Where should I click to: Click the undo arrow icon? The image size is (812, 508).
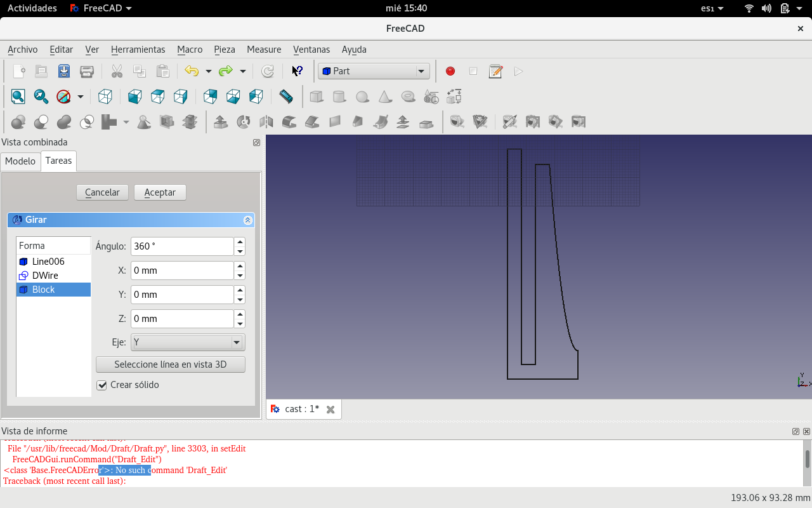[191, 71]
